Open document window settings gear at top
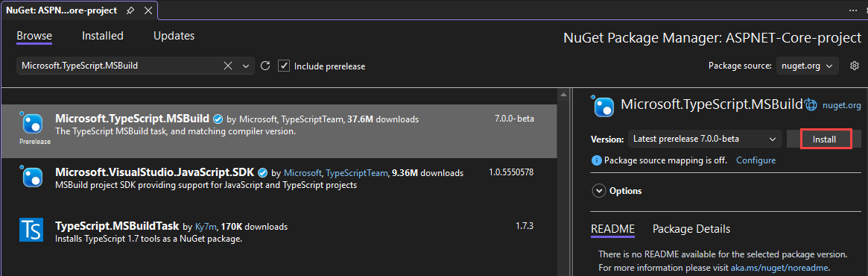The width and height of the screenshot is (868, 276). [867, 10]
